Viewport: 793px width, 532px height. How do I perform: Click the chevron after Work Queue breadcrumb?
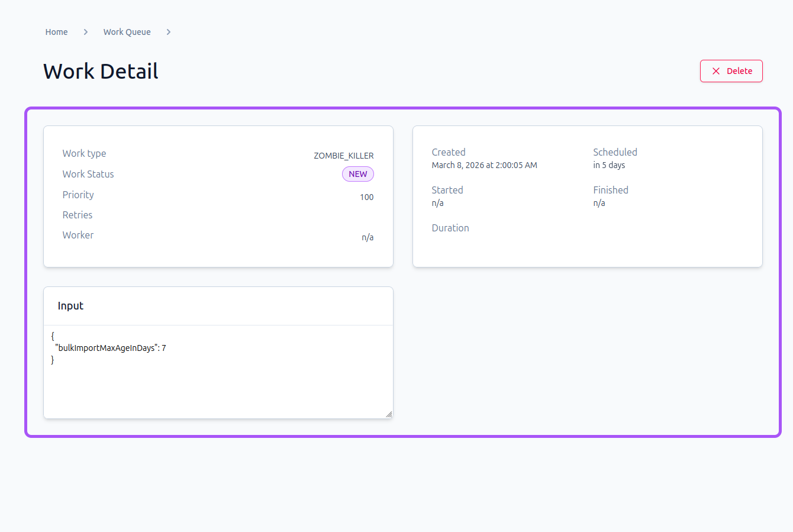point(169,32)
